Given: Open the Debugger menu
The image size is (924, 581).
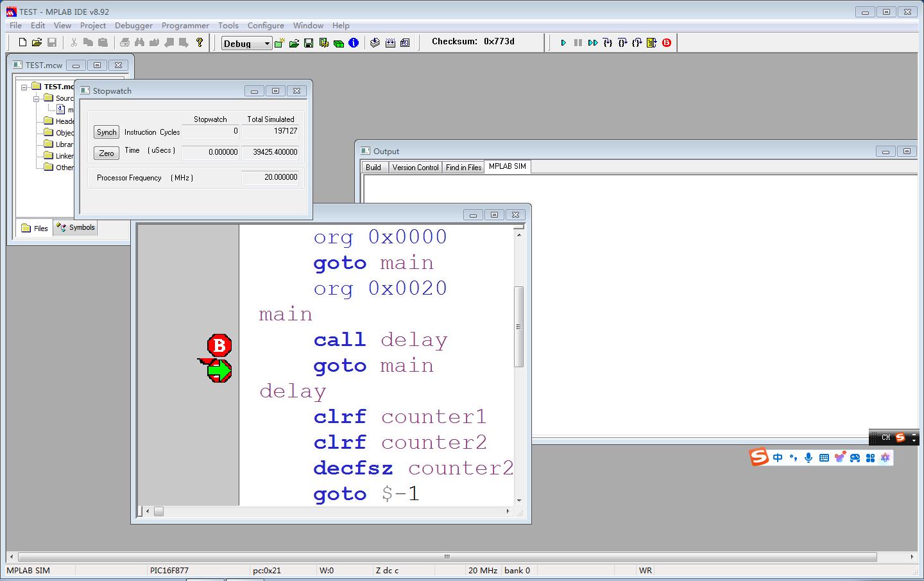Looking at the screenshot, I should (133, 25).
